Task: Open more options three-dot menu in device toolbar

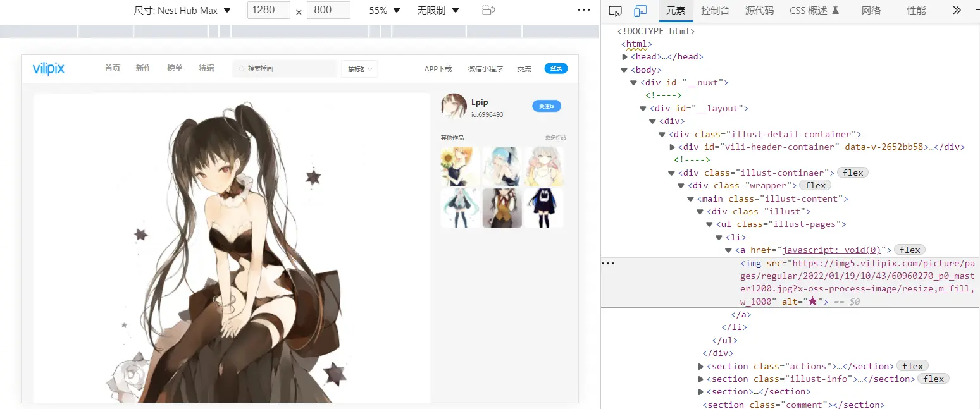Action: [x=583, y=10]
